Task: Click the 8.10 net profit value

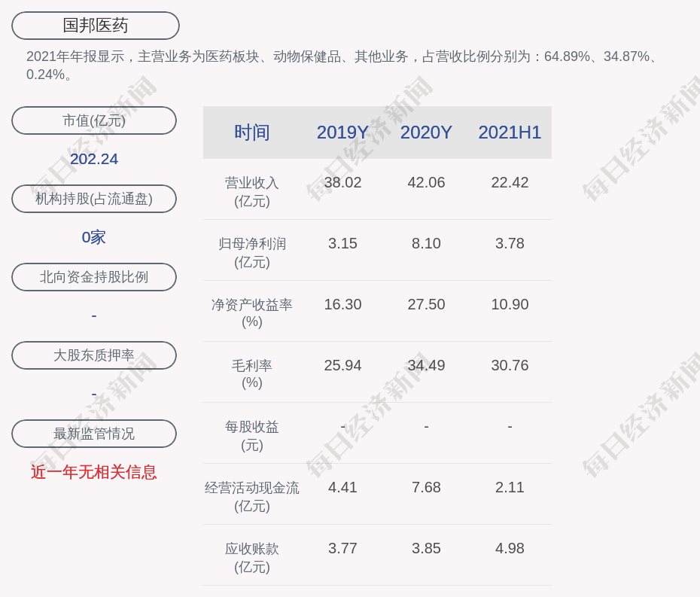Action: 426,243
